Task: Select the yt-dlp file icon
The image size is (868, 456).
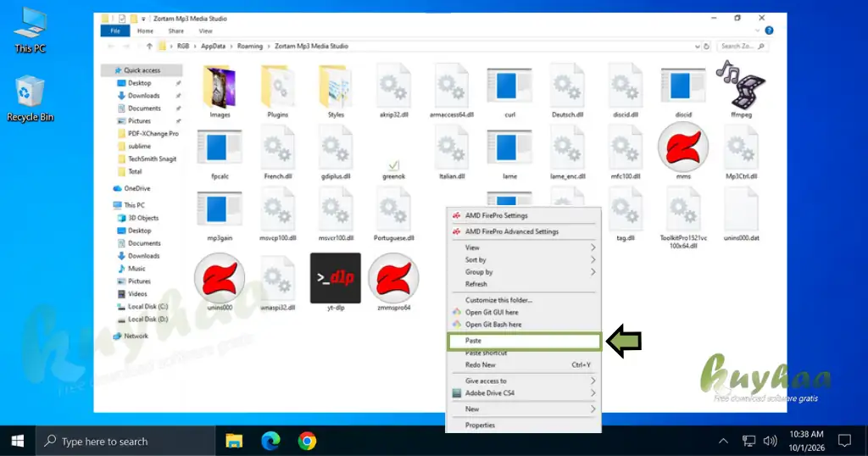Action: 336,278
